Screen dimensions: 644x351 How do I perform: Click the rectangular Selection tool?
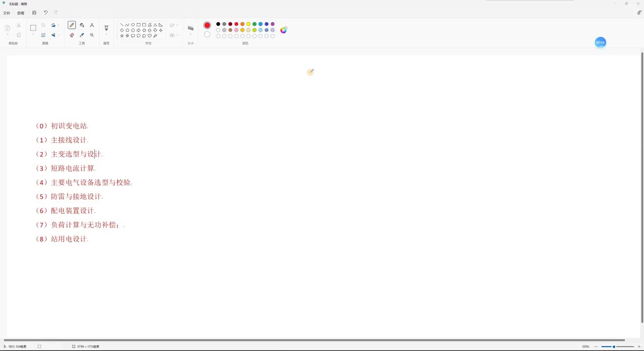(33, 28)
